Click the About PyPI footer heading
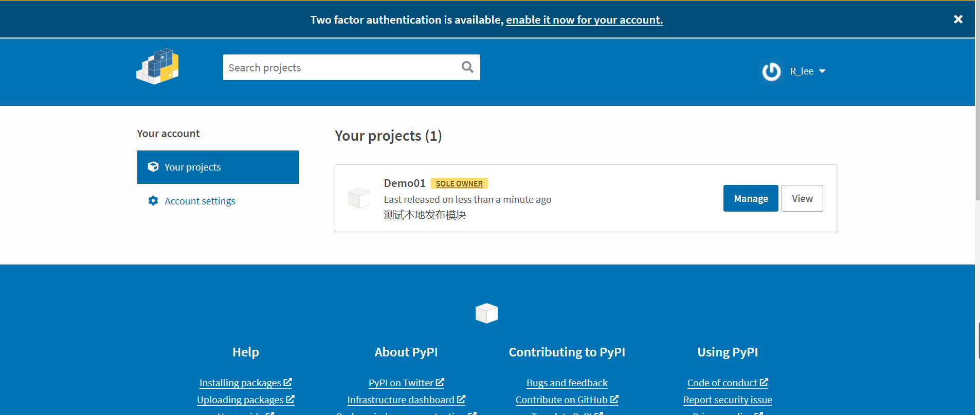This screenshot has height=415, width=980. [406, 352]
